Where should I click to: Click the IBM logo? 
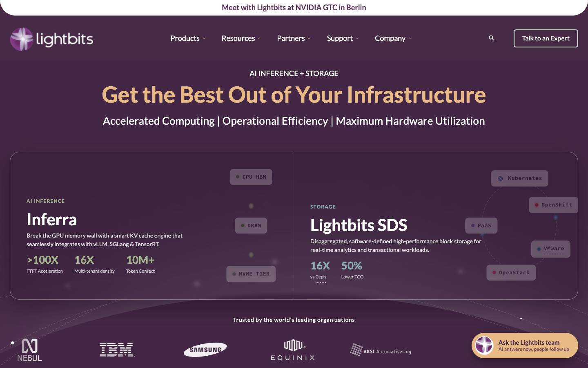point(117,350)
